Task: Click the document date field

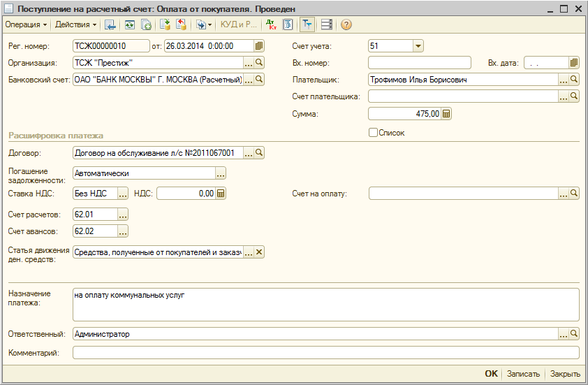Action: pyautogui.click(x=209, y=46)
